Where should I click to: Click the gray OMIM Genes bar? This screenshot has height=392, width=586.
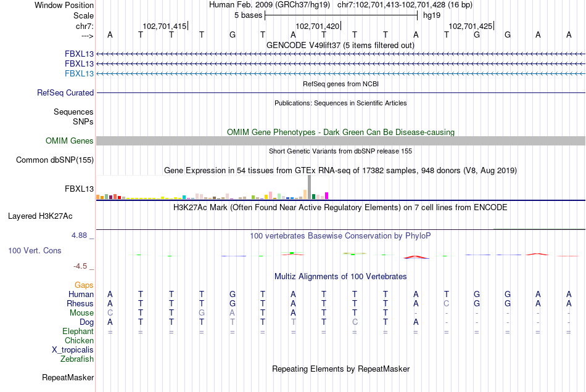(340, 141)
